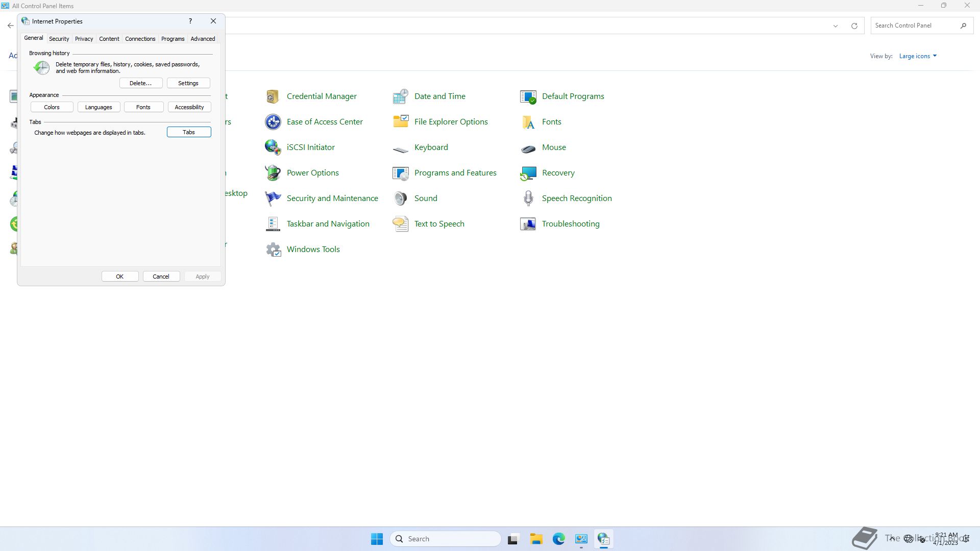Expand the View by Large icons dropdown

pyautogui.click(x=918, y=56)
